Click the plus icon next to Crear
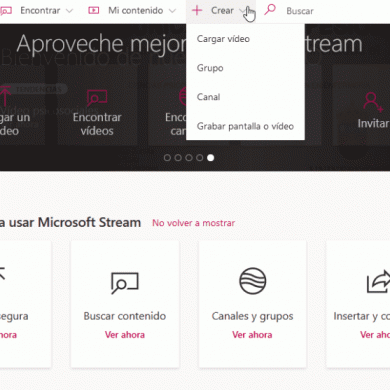 (x=197, y=10)
